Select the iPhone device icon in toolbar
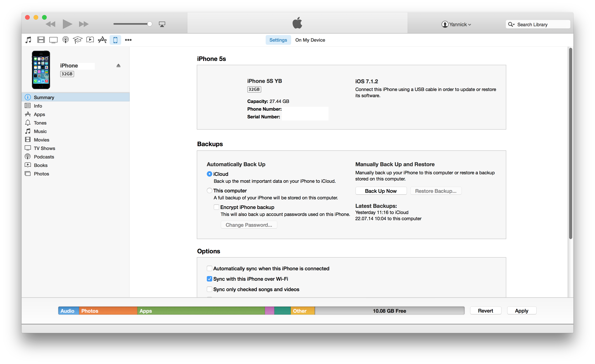The height and width of the screenshot is (364, 595). coord(115,40)
